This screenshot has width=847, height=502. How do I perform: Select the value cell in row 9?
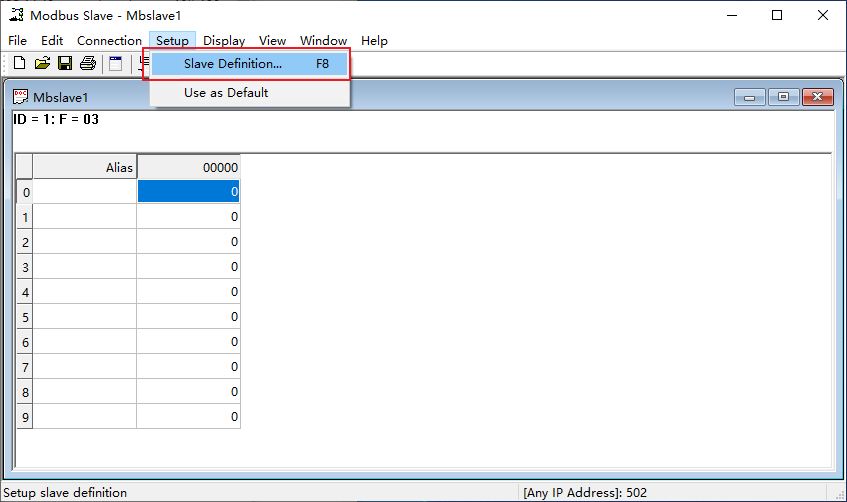coord(189,417)
